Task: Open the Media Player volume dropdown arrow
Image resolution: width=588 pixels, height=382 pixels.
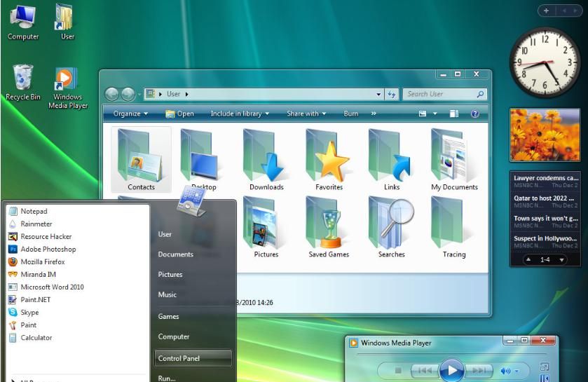Action: point(517,371)
